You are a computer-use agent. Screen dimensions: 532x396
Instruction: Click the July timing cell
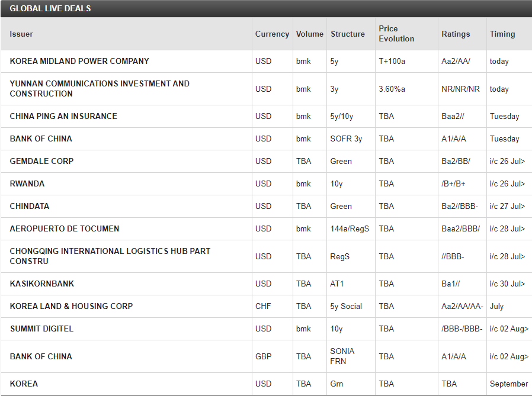coord(496,306)
